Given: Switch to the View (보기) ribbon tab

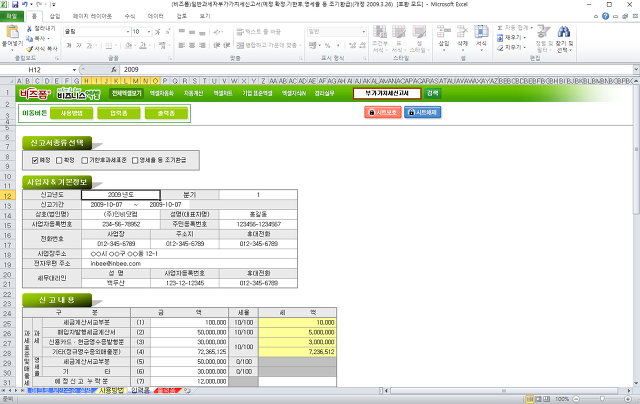Looking at the screenshot, I should point(205,16).
